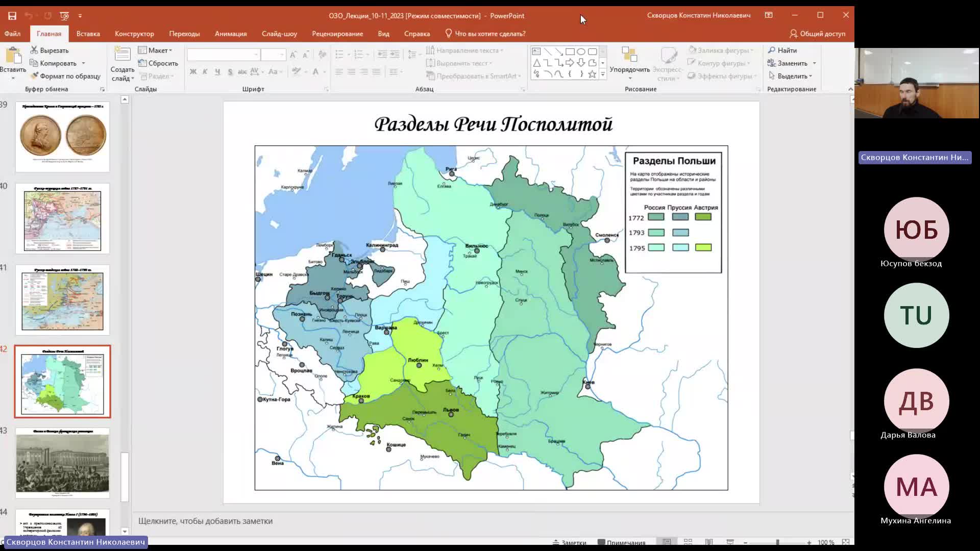Screen dimensions: 980x551
Task: Click the Cut (Вырезать) scissors button
Action: [x=50, y=50]
